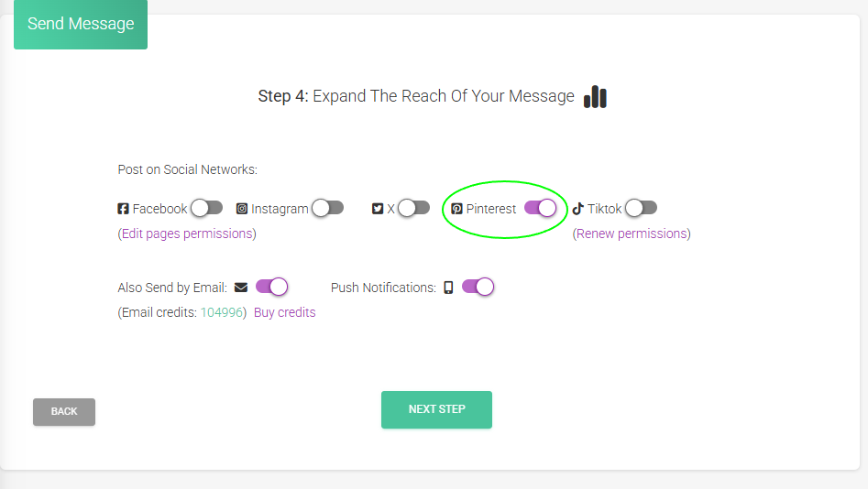Click the bar chart icon beside Step 4 title
Image resolution: width=868 pixels, height=489 pixels.
pos(595,97)
